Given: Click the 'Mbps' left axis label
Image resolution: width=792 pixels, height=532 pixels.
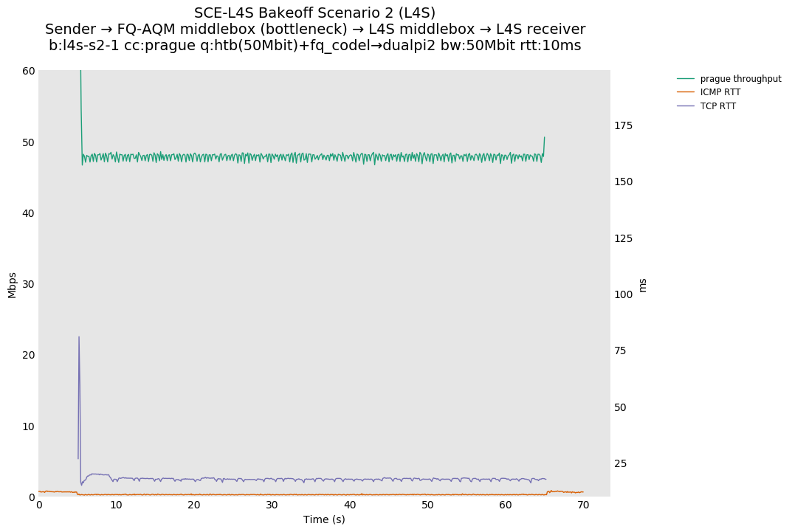Looking at the screenshot, I should pyautogui.click(x=13, y=285).
